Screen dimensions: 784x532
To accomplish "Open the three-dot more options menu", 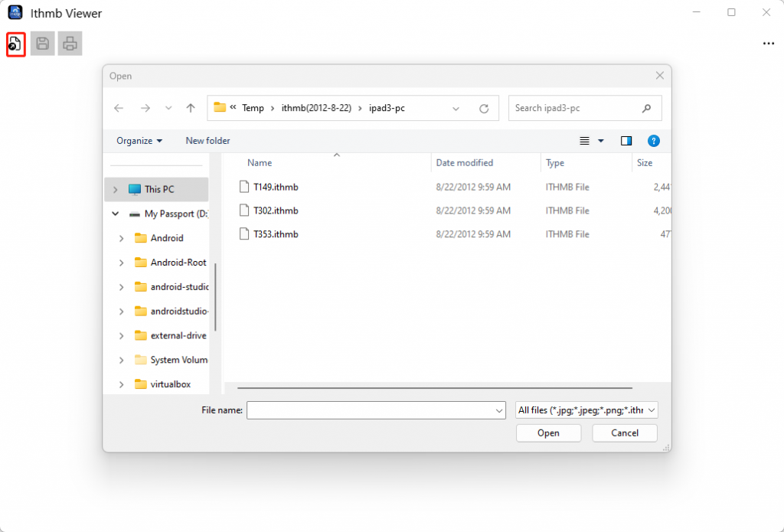I will (769, 44).
